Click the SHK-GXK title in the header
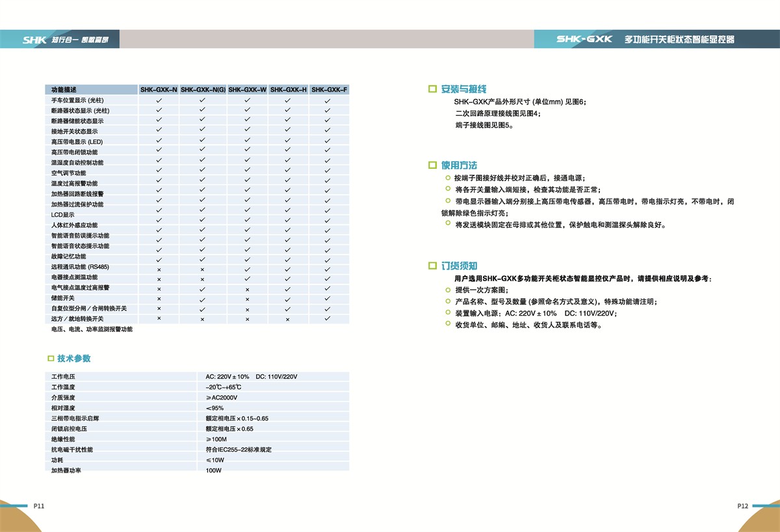The width and height of the screenshot is (780, 532). click(584, 39)
